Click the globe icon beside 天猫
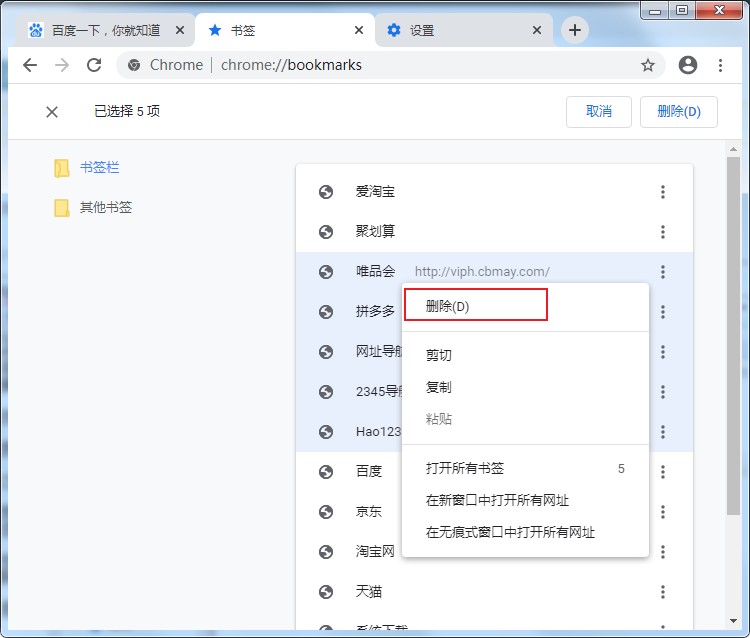 [x=326, y=592]
